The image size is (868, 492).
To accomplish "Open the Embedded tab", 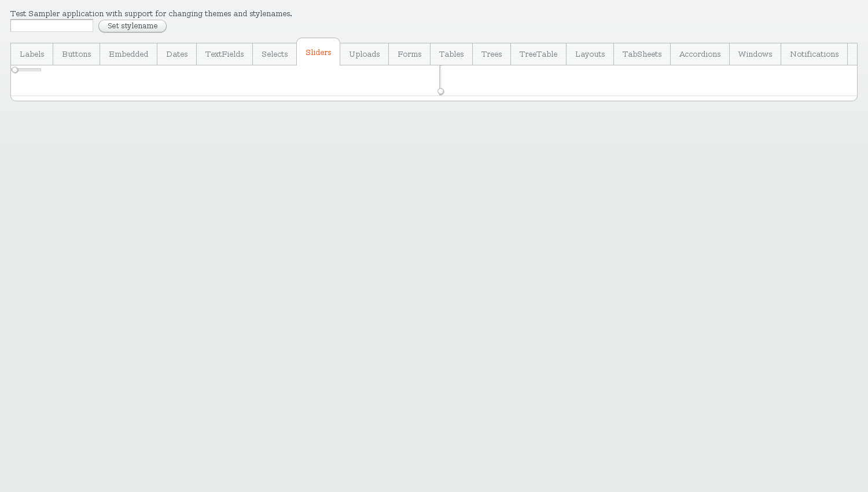I will point(128,54).
